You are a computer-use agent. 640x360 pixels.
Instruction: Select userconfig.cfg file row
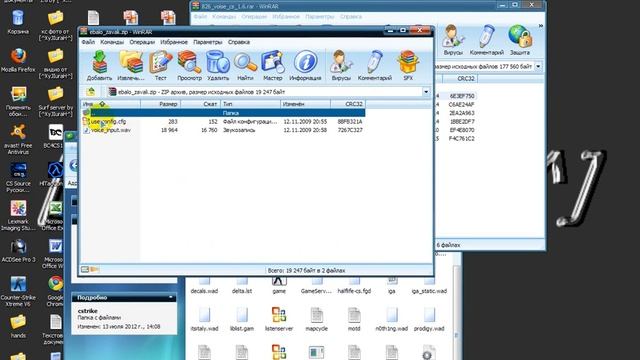point(223,121)
